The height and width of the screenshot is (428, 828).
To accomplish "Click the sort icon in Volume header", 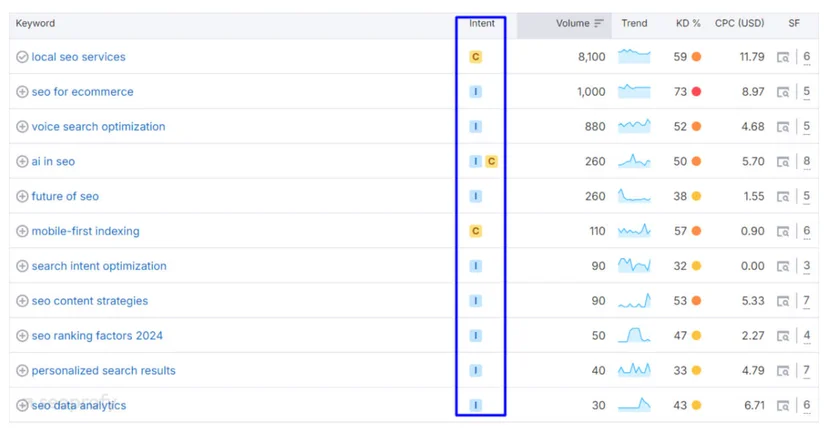I will pyautogui.click(x=599, y=23).
